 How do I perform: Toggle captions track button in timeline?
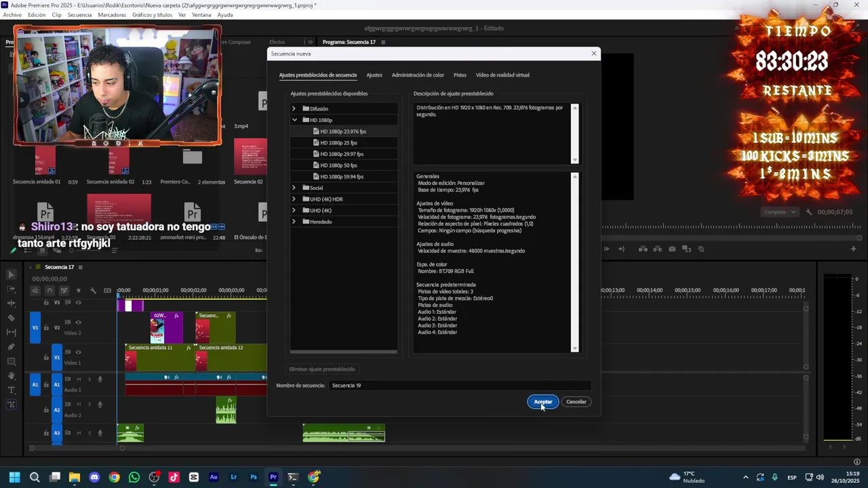(107, 291)
